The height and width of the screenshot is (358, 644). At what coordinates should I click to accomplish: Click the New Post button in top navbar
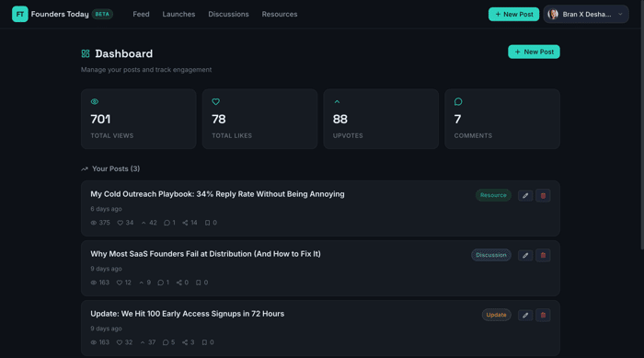pos(513,14)
